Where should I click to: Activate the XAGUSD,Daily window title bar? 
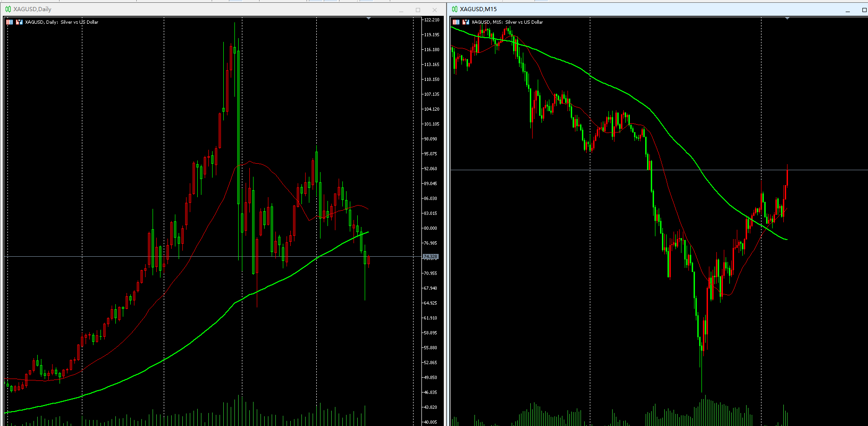pyautogui.click(x=186, y=9)
